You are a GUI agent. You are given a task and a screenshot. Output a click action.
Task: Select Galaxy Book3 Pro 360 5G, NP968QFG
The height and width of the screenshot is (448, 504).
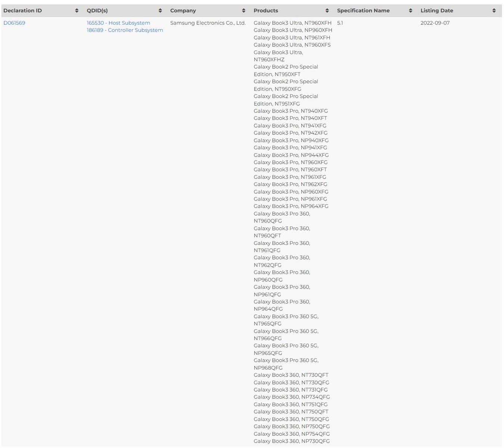tap(286, 364)
